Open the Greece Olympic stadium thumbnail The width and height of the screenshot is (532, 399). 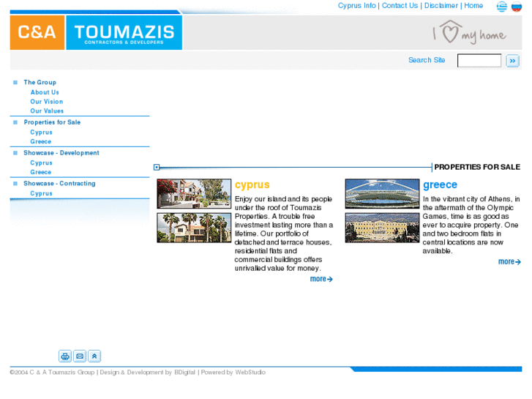pyautogui.click(x=383, y=193)
